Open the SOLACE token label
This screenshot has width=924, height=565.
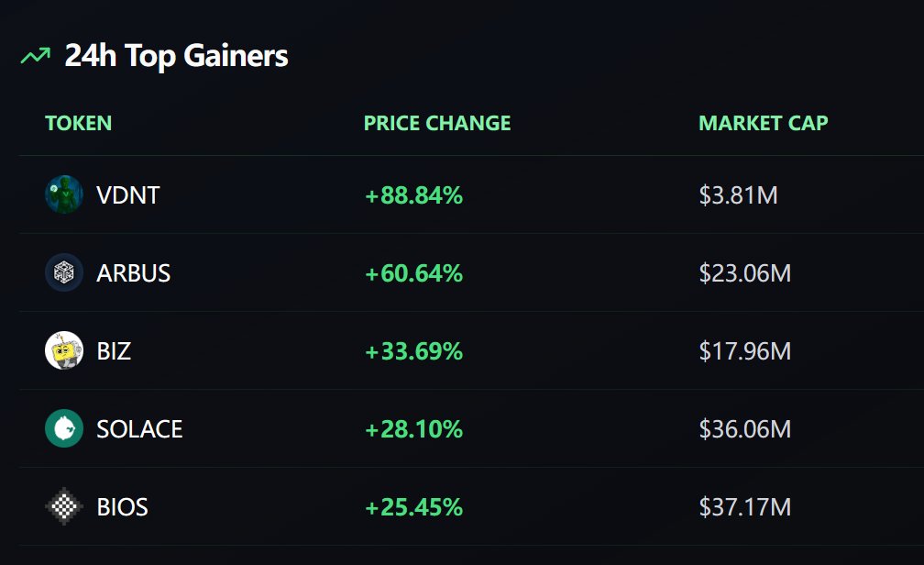pos(139,428)
